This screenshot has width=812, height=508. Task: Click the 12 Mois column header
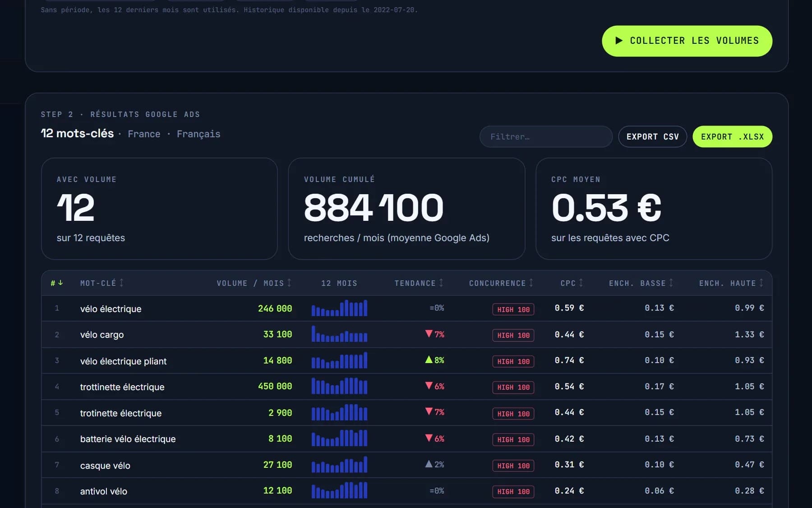[x=339, y=283]
